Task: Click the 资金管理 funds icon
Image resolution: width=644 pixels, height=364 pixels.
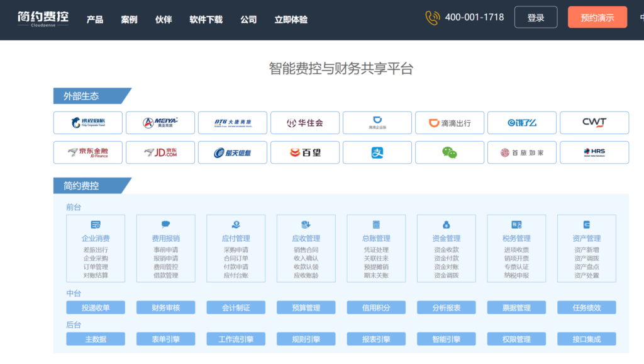Action: pos(446,224)
